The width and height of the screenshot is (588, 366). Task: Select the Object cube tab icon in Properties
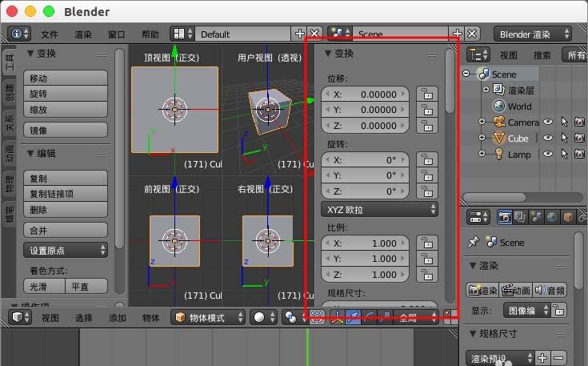coord(568,217)
